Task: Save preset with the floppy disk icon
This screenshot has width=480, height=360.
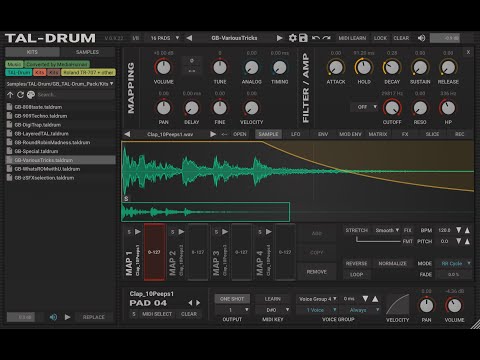Action: [303, 38]
